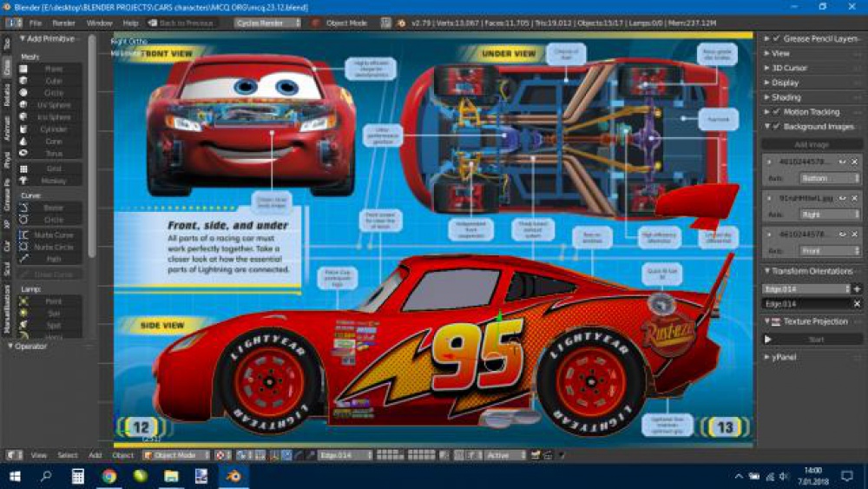868x489 pixels.
Task: Click the Info editor type icon at top-left
Action: (14, 23)
